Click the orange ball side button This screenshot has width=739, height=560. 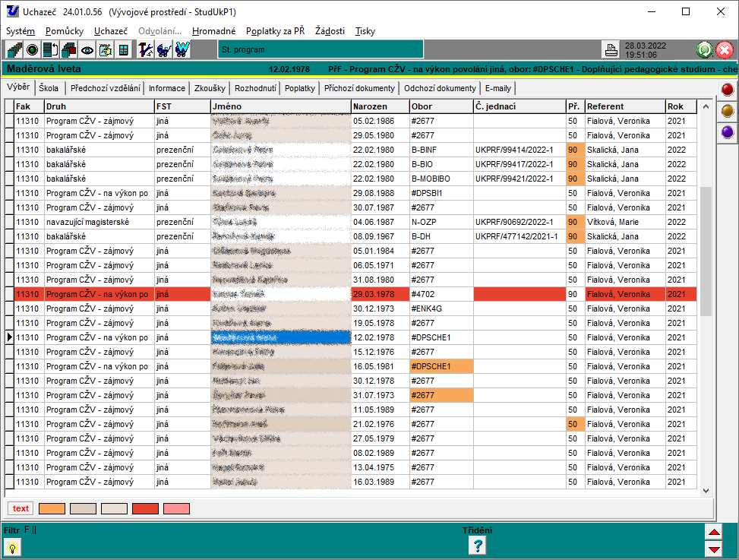point(728,111)
